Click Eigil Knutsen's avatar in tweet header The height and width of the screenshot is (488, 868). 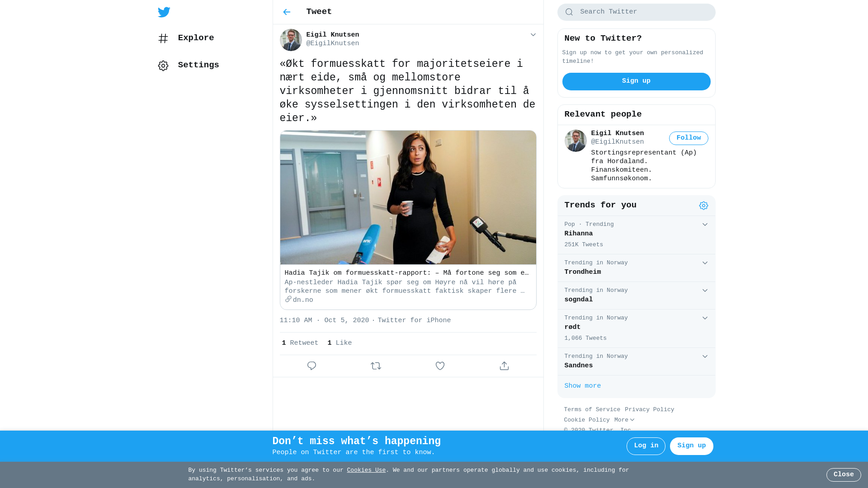pos(291,40)
